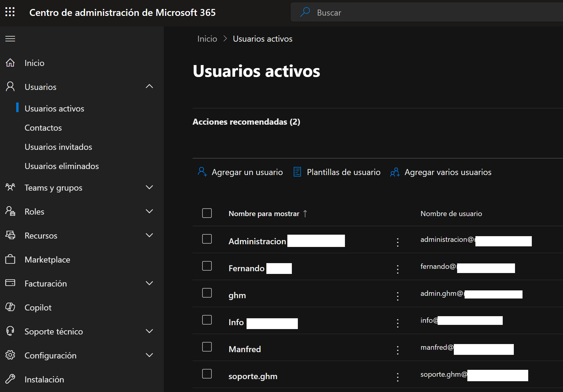Open more actions for Fernando row
This screenshot has height=392, width=563.
[398, 269]
